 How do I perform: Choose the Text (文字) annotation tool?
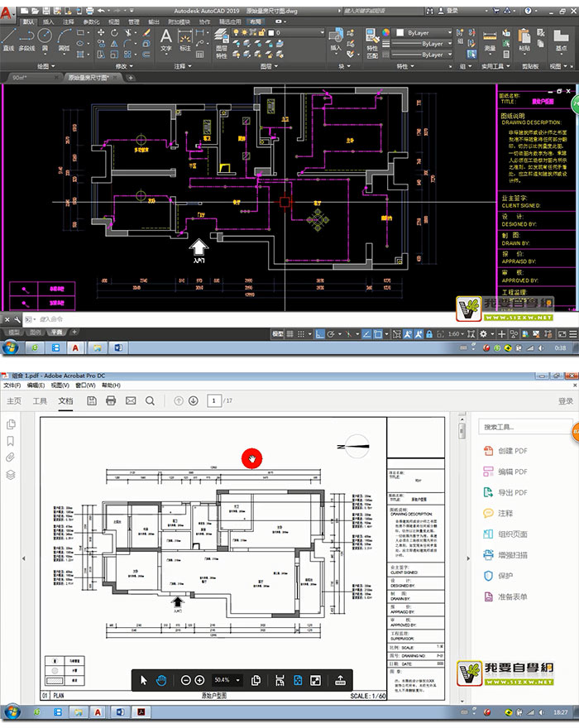pos(165,40)
